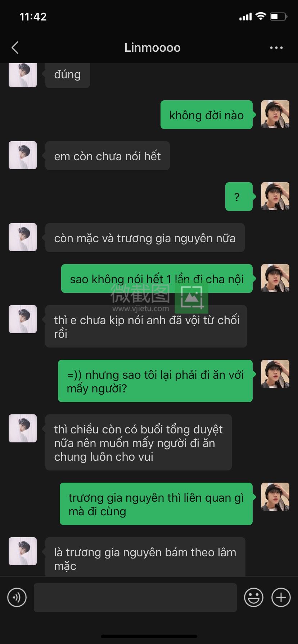The image size is (298, 644).
Task: Select the 'sao không nói hết 1 lần' bubble
Action: click(157, 279)
